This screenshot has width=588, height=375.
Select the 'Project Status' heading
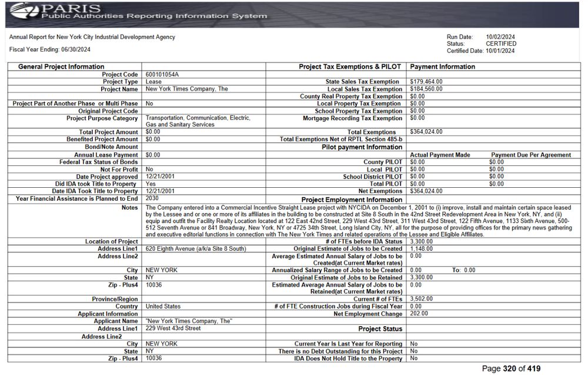pos(380,329)
